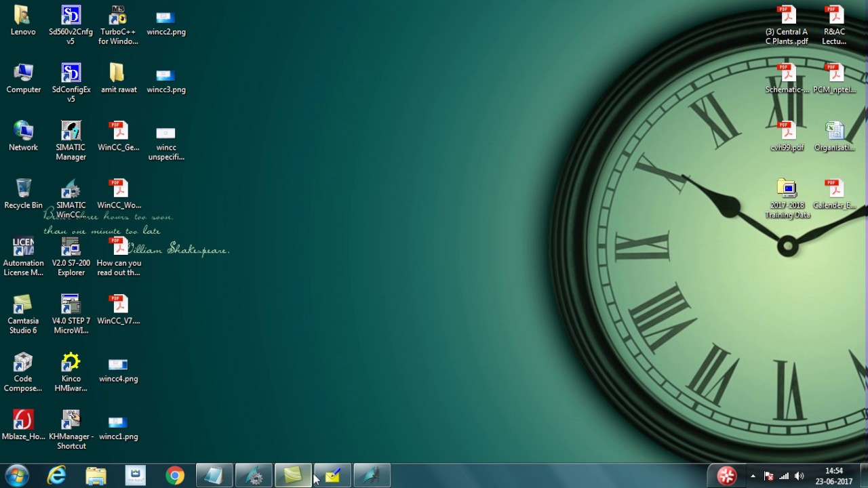Select the Sd560v2Cnfg v5 desktop shortcut
868x488 pixels.
[71, 25]
